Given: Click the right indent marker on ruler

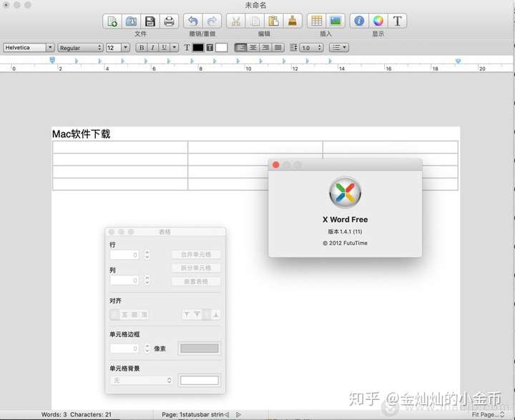Looking at the screenshot, I should [x=458, y=61].
